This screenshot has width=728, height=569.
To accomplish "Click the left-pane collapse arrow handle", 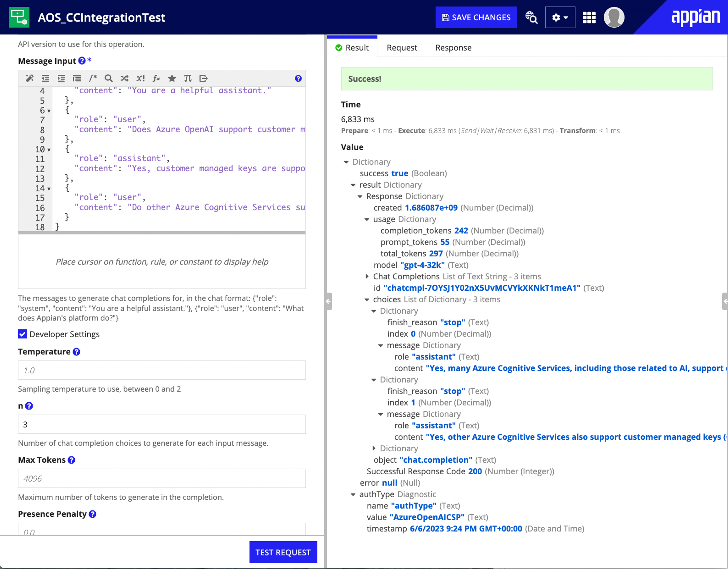I will [x=329, y=301].
